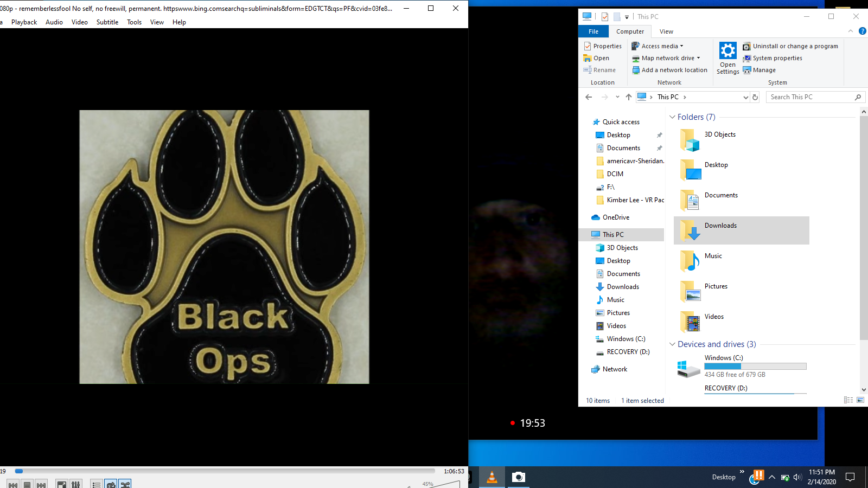This screenshot has height=488, width=868.
Task: Open the VLC View menu
Action: coord(157,22)
